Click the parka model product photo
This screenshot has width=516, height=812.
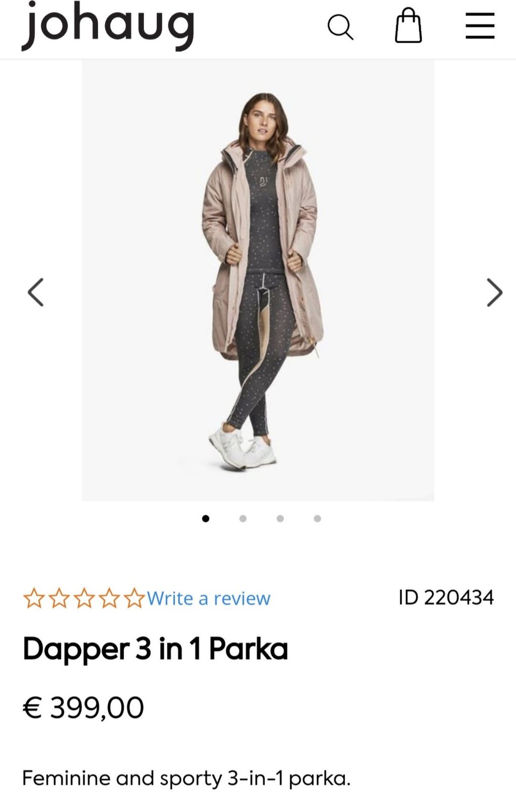(258, 280)
